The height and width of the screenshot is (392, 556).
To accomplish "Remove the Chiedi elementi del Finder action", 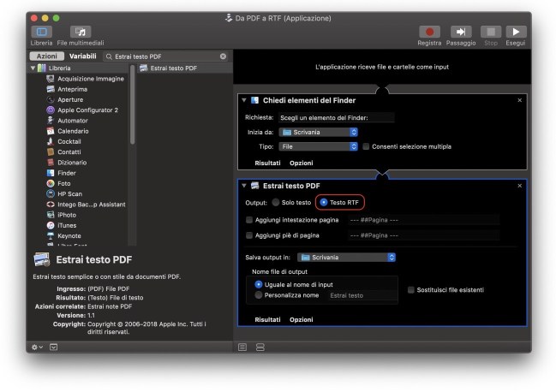I will click(519, 100).
